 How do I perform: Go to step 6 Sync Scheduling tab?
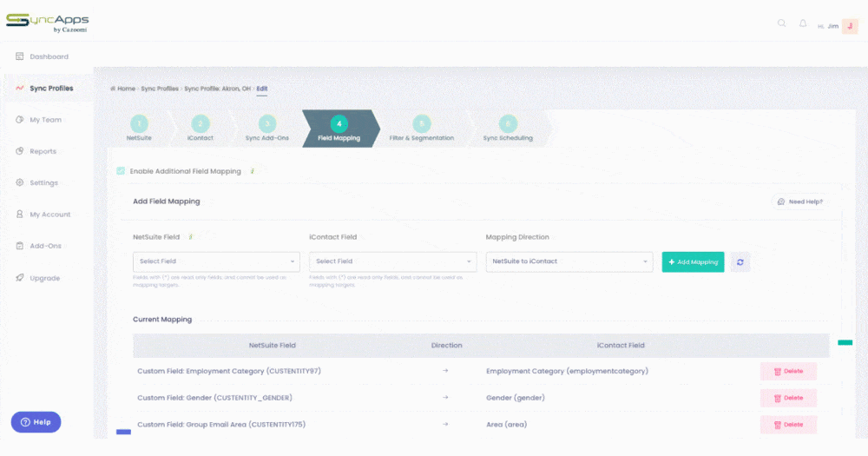click(x=508, y=129)
